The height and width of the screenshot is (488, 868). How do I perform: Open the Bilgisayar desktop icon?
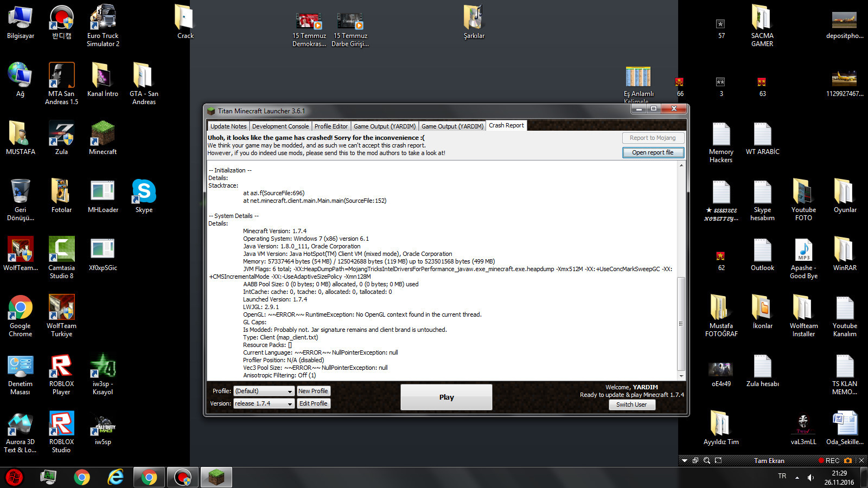[x=21, y=23]
